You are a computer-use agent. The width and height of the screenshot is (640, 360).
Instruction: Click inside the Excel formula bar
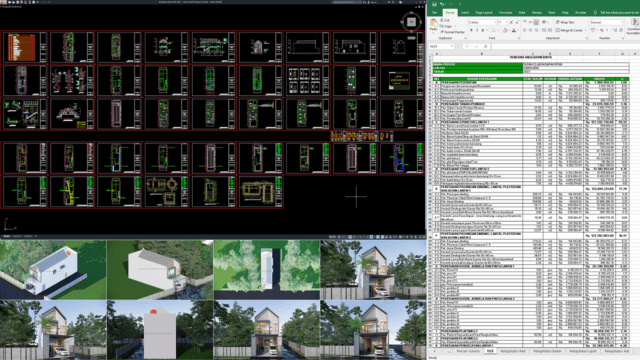565,47
